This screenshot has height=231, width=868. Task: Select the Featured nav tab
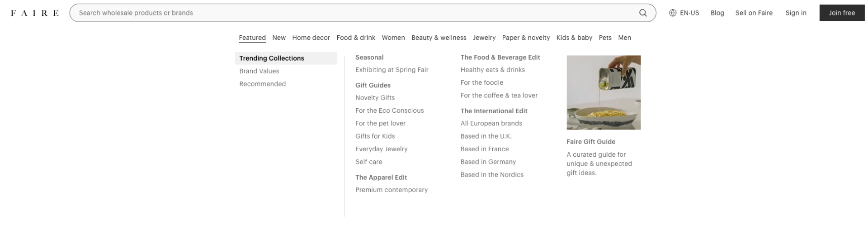click(x=252, y=38)
